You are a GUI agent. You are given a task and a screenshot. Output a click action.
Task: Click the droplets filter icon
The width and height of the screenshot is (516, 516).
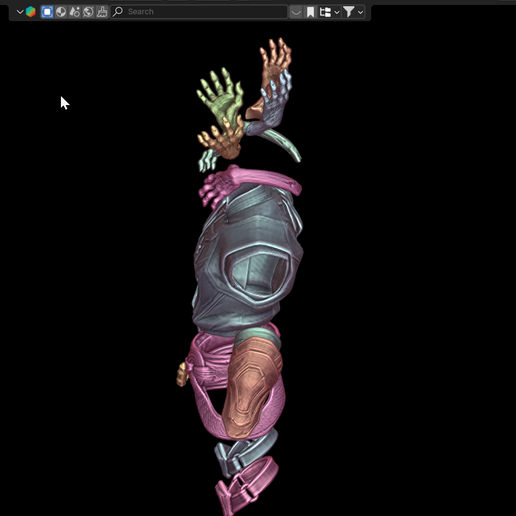(75, 12)
